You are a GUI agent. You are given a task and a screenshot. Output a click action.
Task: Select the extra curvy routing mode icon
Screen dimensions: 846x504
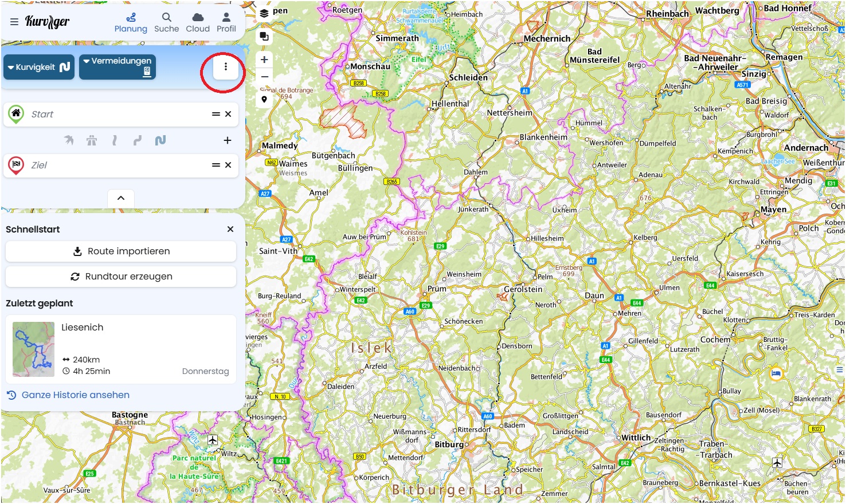(160, 140)
